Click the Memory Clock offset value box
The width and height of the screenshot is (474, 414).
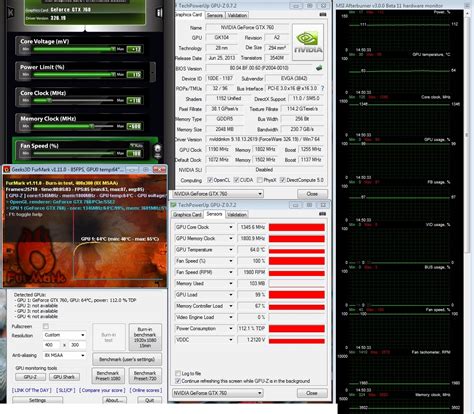tap(134, 126)
